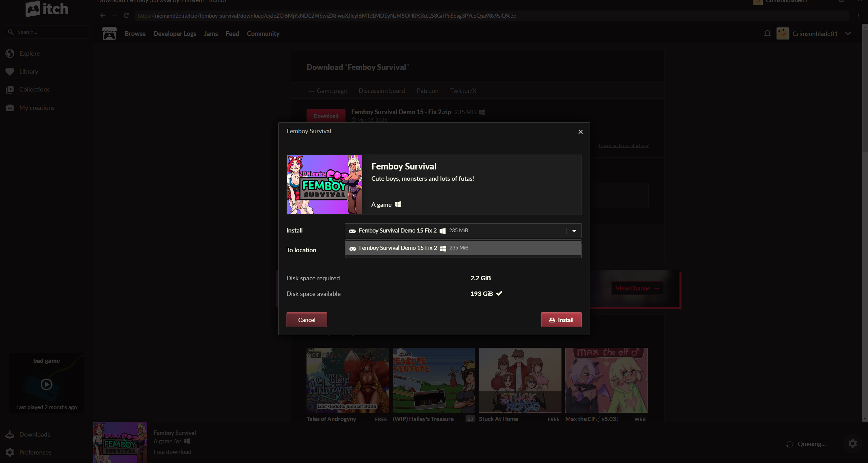Click the Tales of Androgyny title text
Screen dimensions: 868x463
[x=331, y=419]
